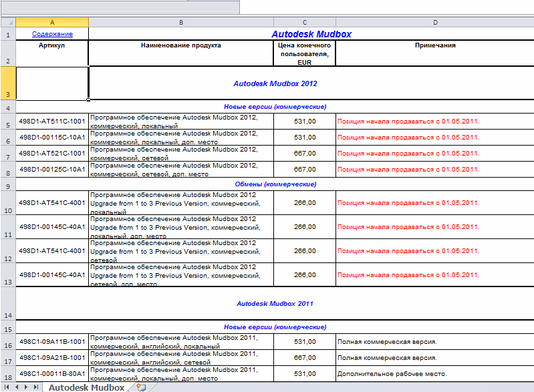Select column B header
Screen dimensions: 534x392
181,23
